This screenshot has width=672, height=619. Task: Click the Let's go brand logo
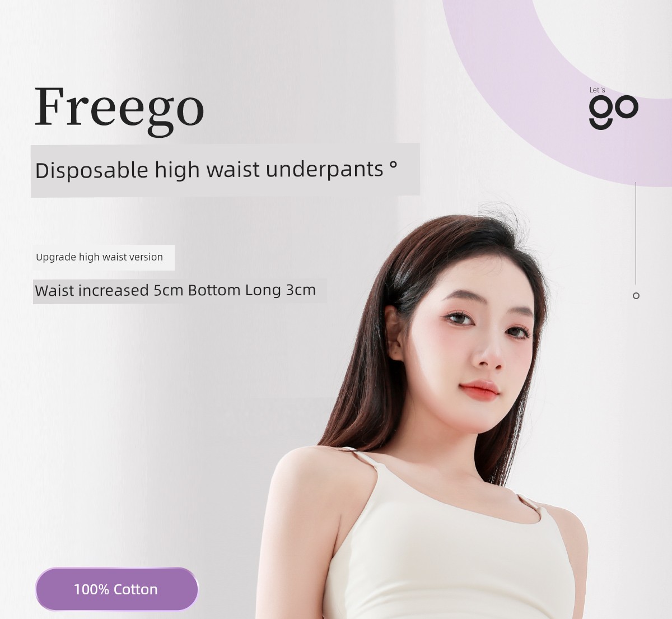pyautogui.click(x=613, y=109)
